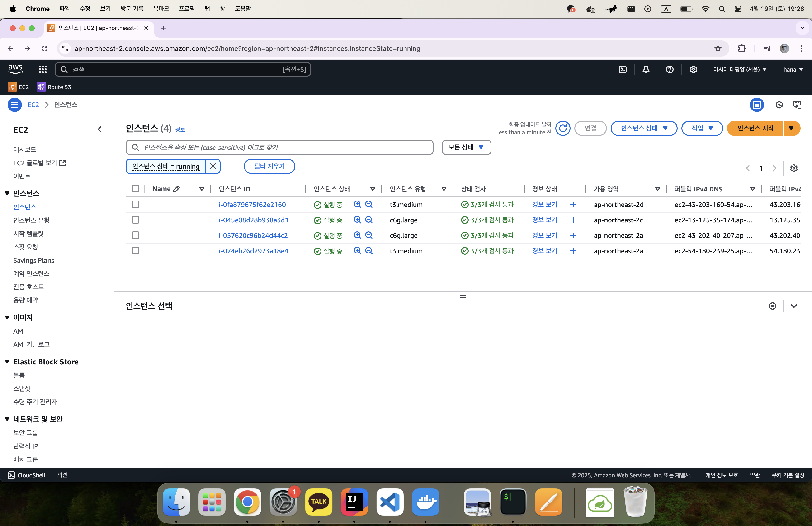The image size is (812, 526).
Task: Open the launch instance split-button arrow
Action: (x=792, y=128)
